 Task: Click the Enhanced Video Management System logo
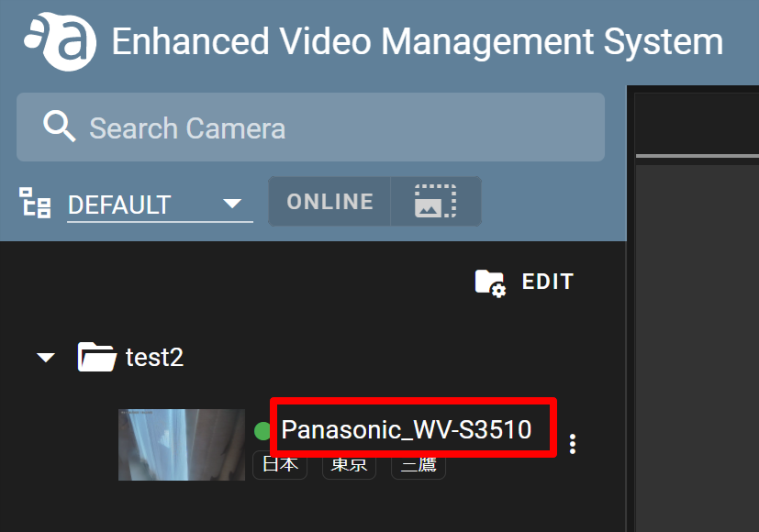point(60,41)
